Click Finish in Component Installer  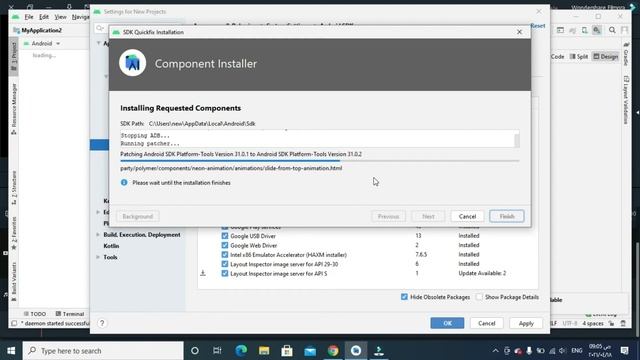[507, 216]
